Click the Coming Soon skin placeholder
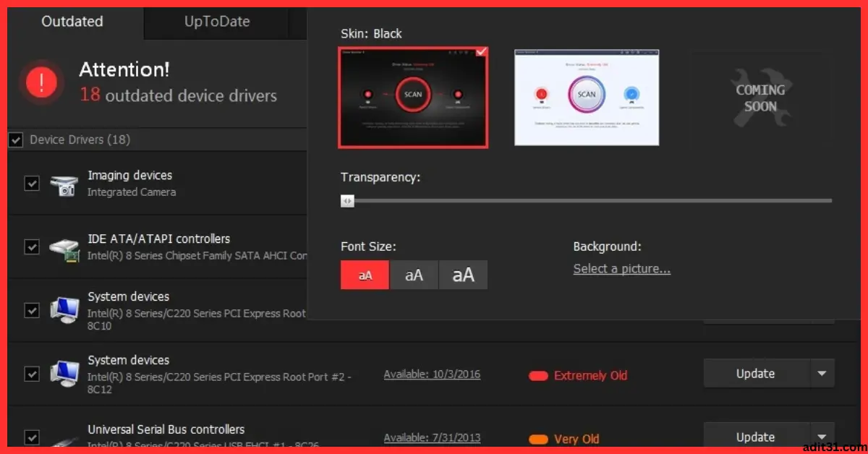 point(760,98)
